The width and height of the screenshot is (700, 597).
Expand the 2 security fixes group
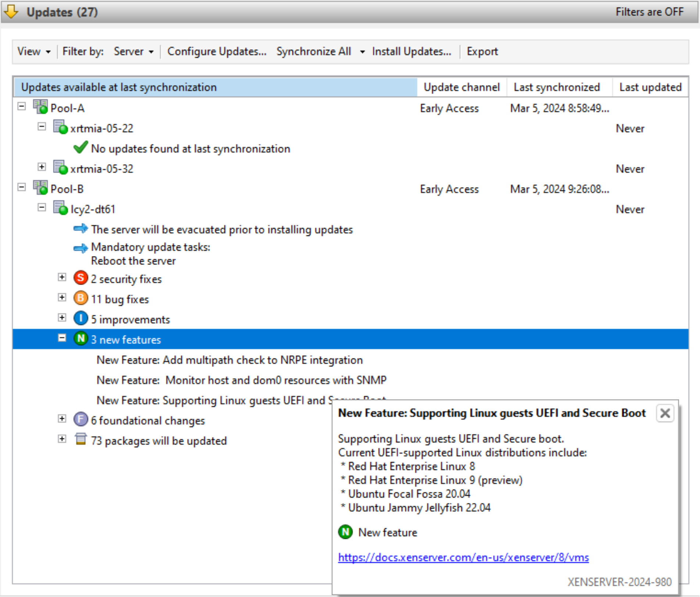pos(62,277)
